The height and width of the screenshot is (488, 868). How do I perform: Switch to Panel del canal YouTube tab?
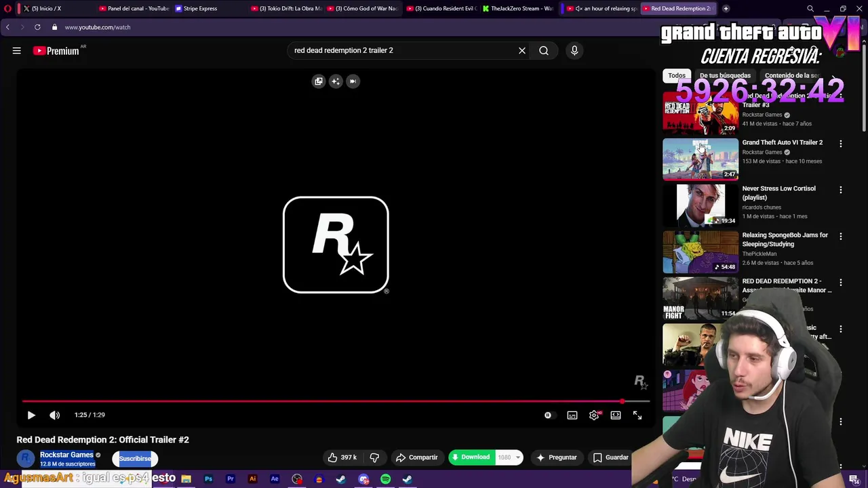[x=134, y=9]
